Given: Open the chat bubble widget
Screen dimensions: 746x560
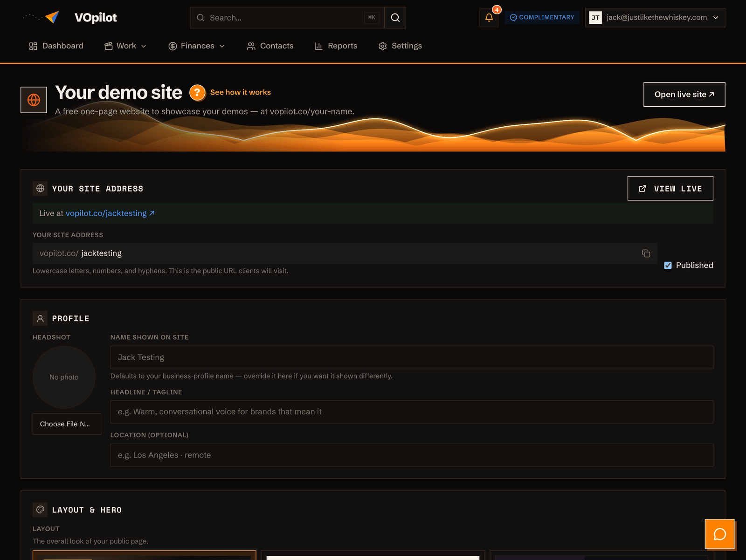Looking at the screenshot, I should click(x=719, y=534).
